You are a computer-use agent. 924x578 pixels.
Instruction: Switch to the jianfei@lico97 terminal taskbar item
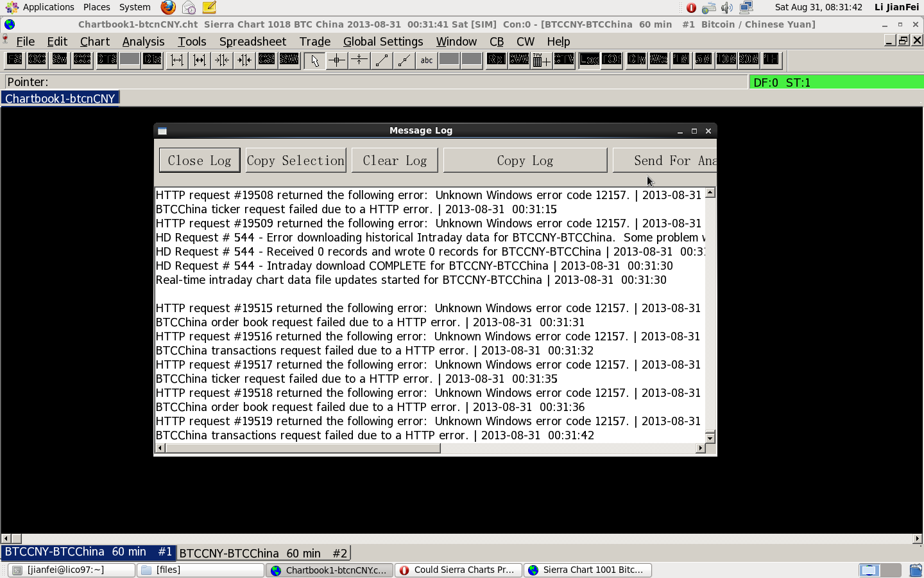pyautogui.click(x=72, y=570)
